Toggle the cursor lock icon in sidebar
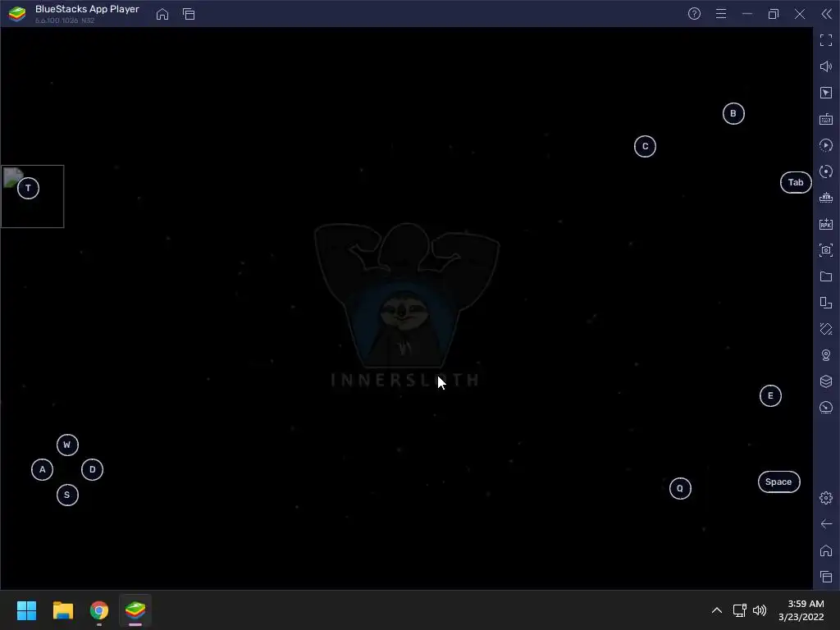The height and width of the screenshot is (630, 840). [826, 93]
